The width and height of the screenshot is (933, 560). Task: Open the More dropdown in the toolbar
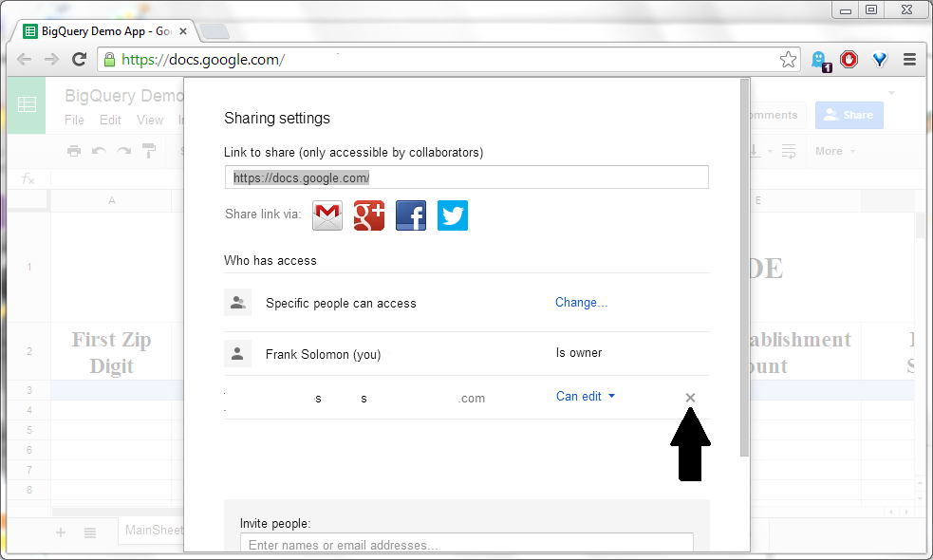coord(832,150)
